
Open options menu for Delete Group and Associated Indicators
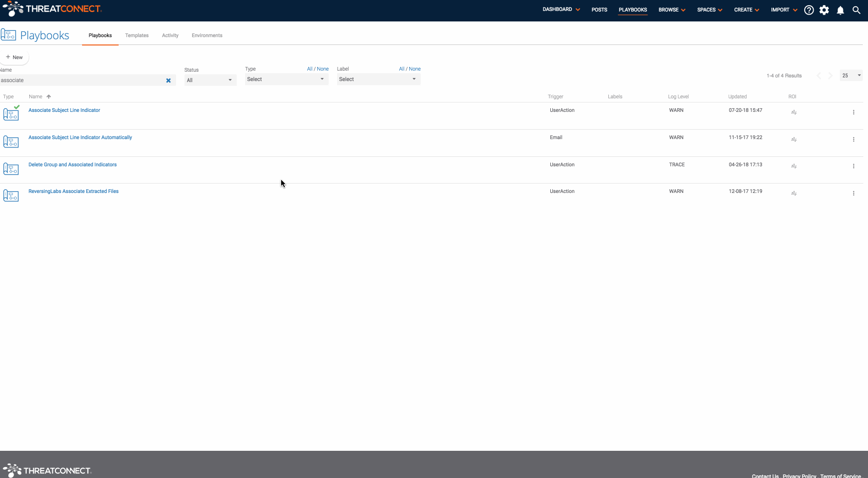pyautogui.click(x=853, y=166)
